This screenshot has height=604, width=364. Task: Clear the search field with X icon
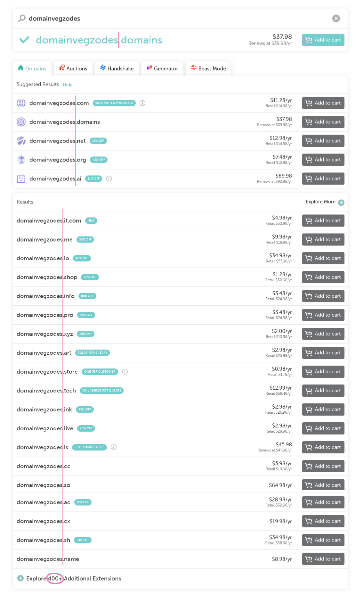(x=336, y=19)
